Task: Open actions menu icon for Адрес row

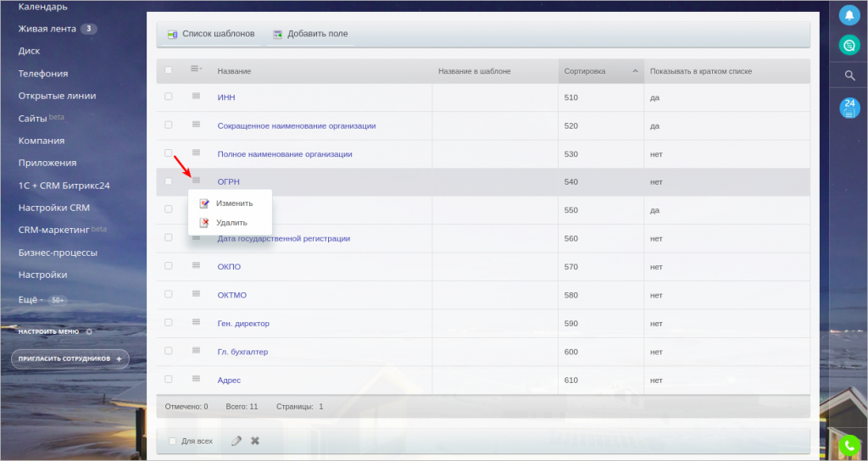Action: pyautogui.click(x=196, y=379)
